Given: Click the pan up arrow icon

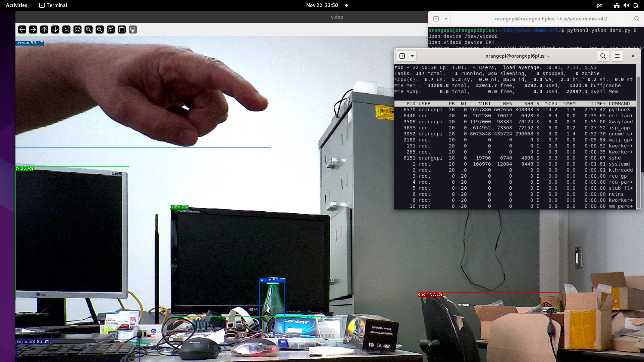Looking at the screenshot, I should 44,29.
